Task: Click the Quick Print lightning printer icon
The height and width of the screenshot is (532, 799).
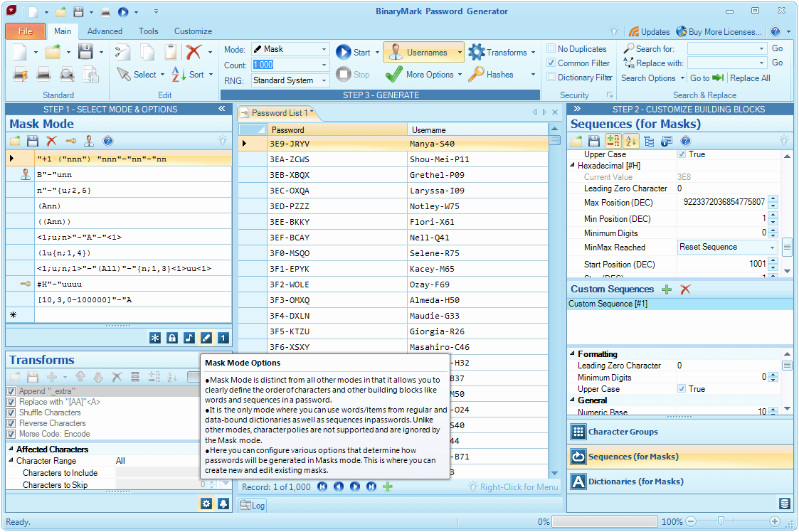Action: click(x=21, y=75)
